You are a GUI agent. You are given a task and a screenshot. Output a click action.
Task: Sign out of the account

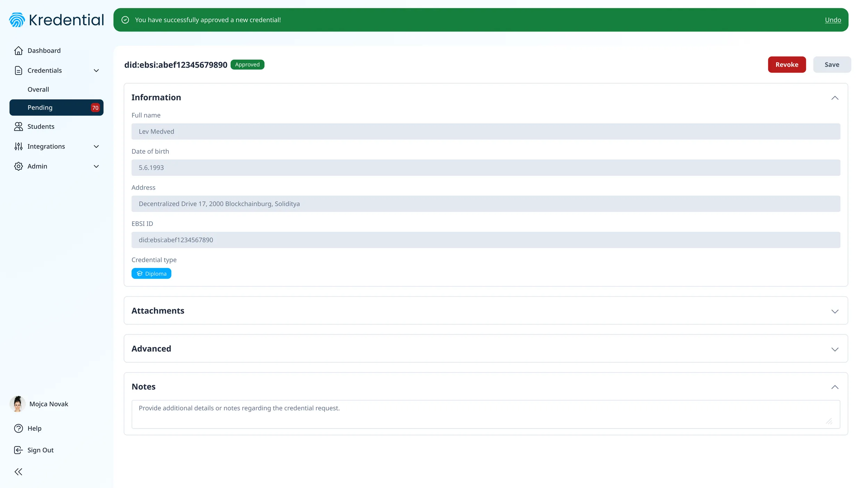point(40,450)
